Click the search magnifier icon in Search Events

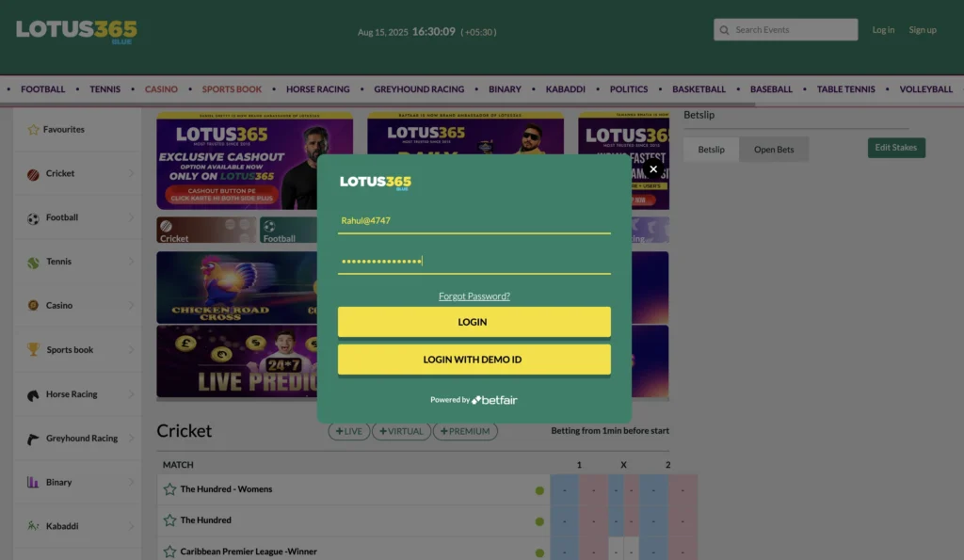[723, 29]
